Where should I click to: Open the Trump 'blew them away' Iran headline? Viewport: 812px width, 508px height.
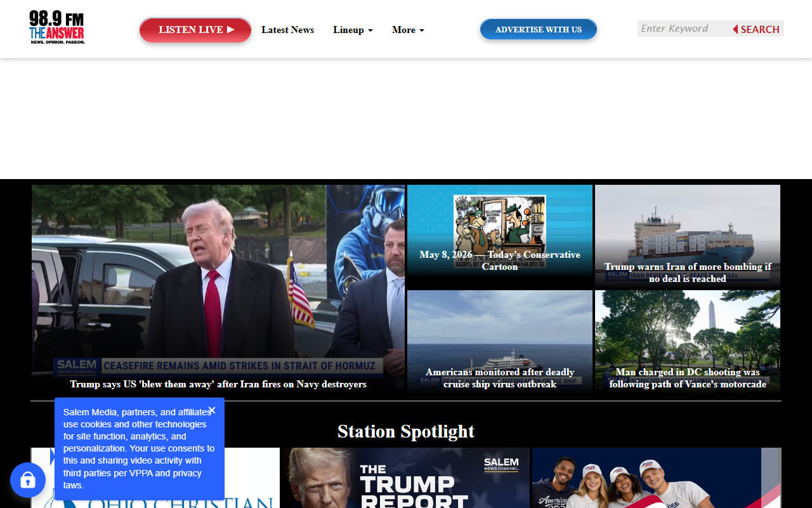pyautogui.click(x=218, y=384)
